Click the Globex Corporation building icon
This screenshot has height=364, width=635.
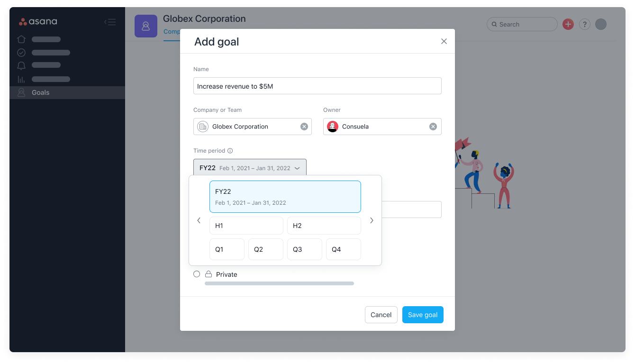click(x=203, y=127)
